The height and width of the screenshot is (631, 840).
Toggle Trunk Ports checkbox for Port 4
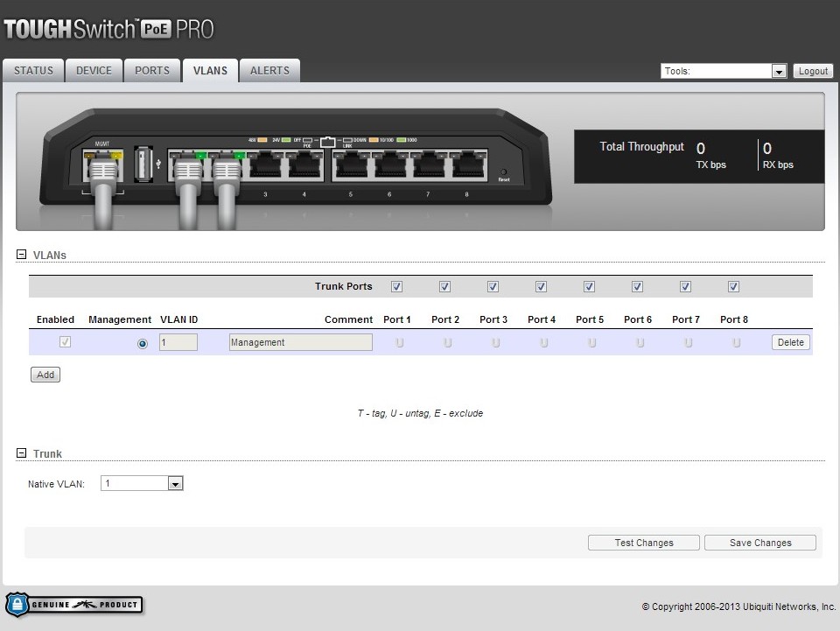541,286
